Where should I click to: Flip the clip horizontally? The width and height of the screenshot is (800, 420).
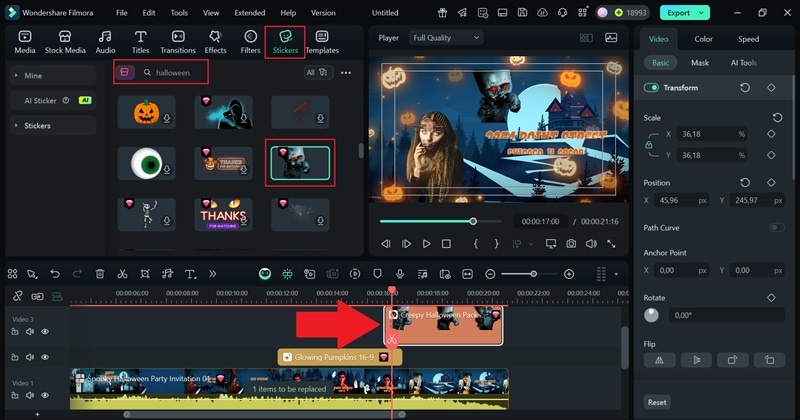659,360
